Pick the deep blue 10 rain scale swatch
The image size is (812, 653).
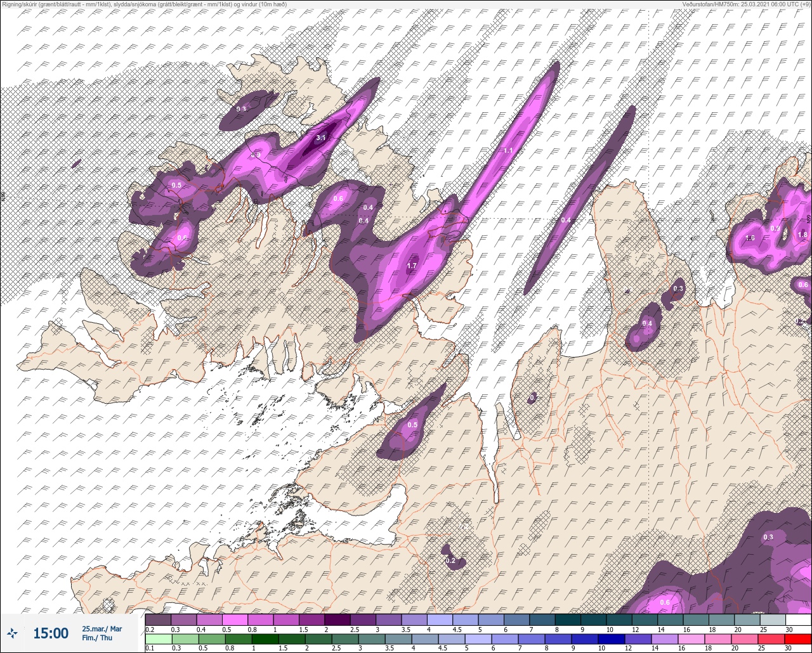click(612, 639)
